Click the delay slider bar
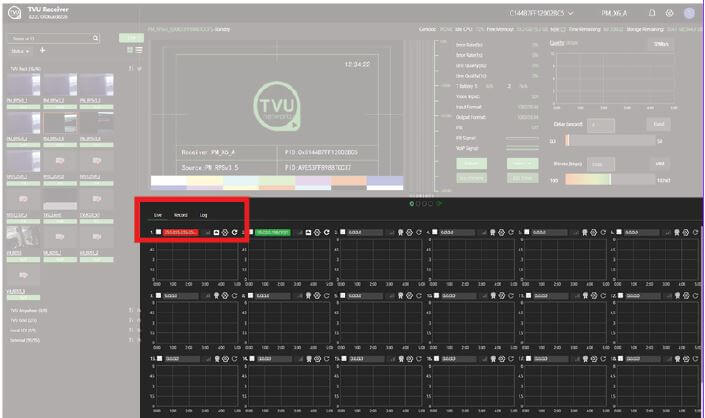This screenshot has height=418, width=705. (611, 141)
